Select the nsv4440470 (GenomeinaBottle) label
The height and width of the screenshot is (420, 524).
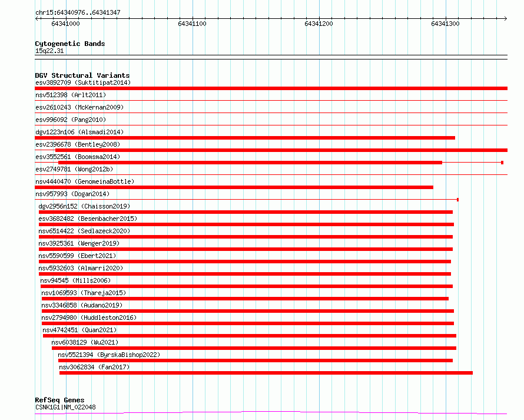[x=85, y=181]
